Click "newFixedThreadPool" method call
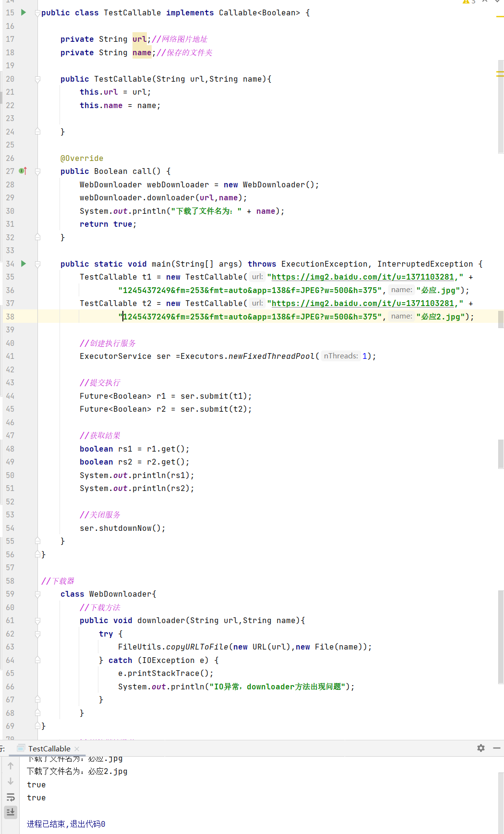This screenshot has height=834, width=504. point(272,356)
